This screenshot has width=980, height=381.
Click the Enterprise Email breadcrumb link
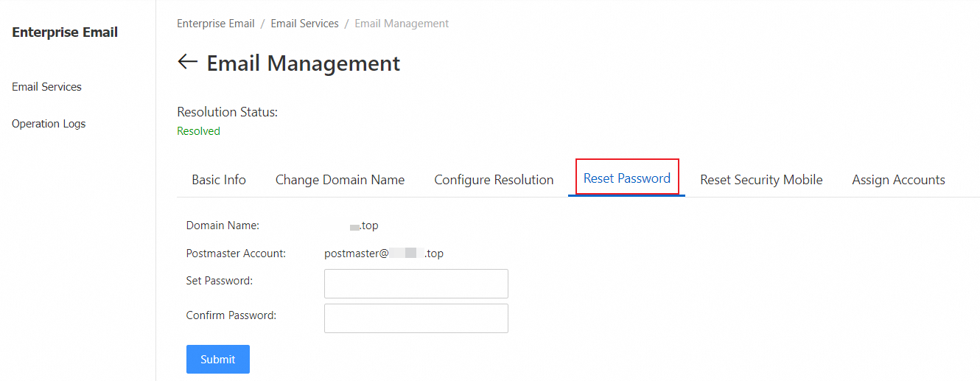216,24
